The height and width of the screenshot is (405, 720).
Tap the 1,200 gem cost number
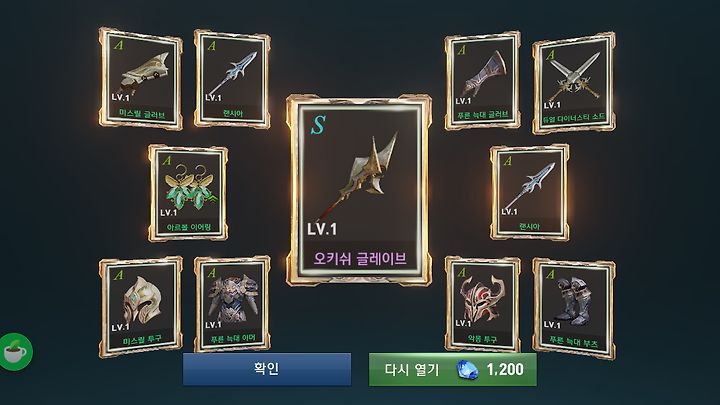coord(505,369)
